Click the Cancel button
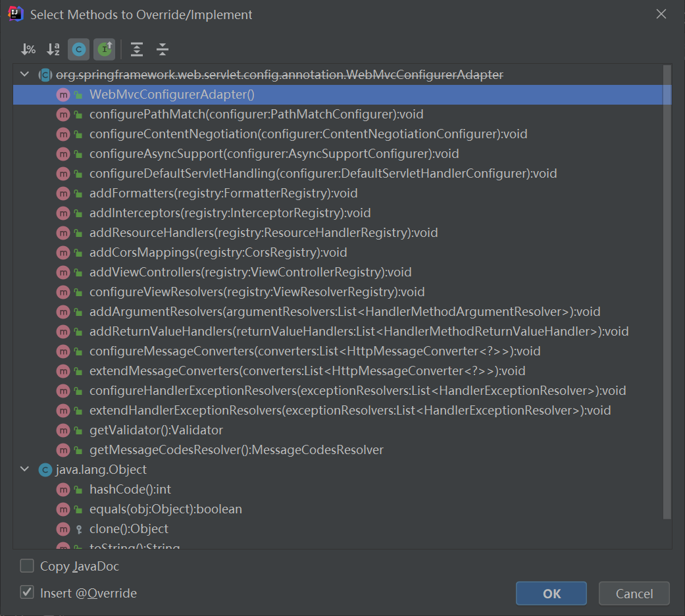 click(x=634, y=593)
